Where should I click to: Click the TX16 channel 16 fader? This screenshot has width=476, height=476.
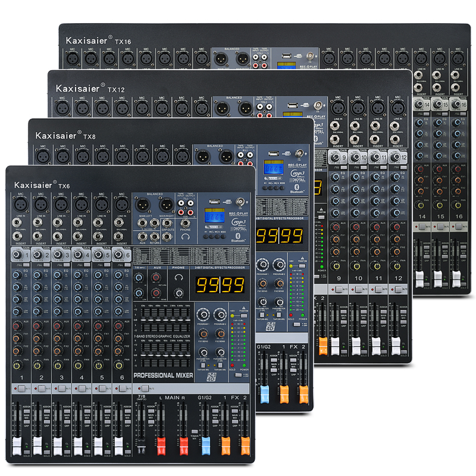click(x=456, y=279)
